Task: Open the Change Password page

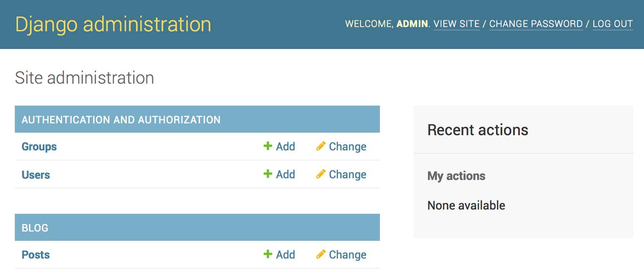Action: pyautogui.click(x=536, y=24)
